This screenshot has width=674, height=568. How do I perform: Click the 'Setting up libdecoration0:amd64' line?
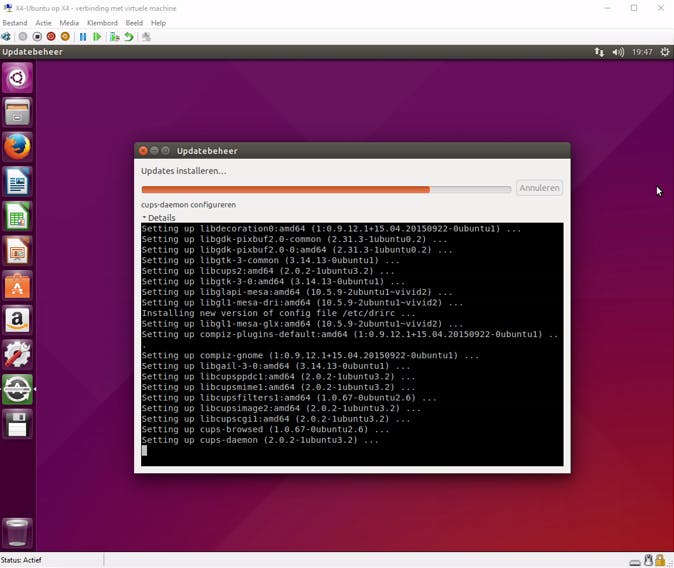pos(331,228)
